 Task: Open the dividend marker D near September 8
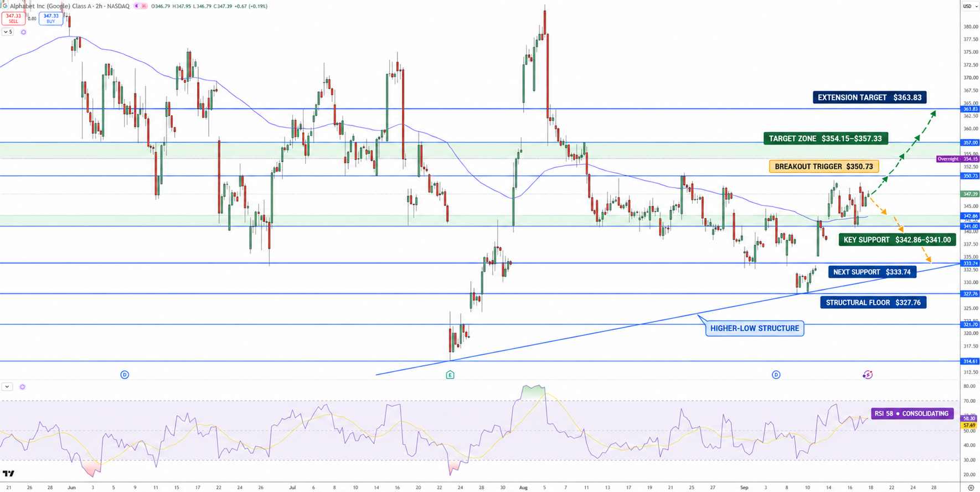coord(776,375)
